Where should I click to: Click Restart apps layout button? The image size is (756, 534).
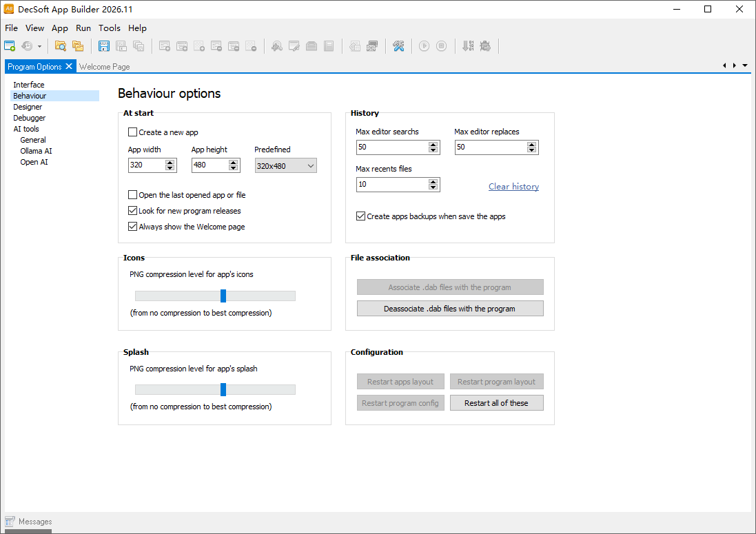click(x=400, y=382)
